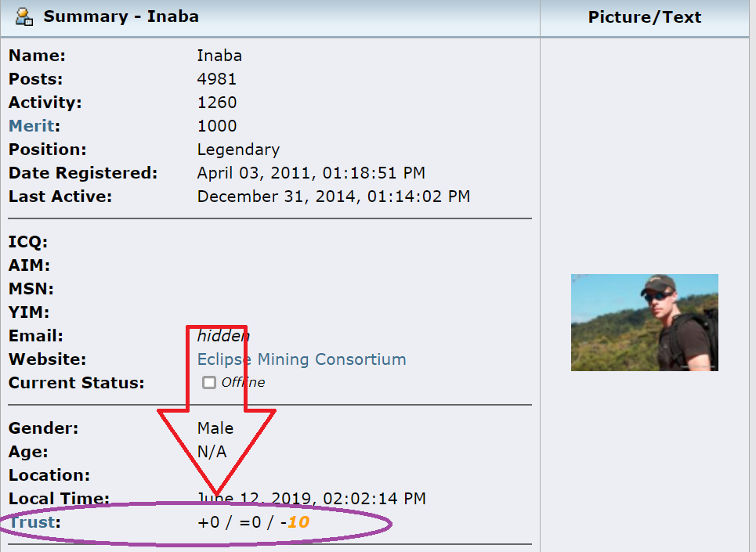756x552 pixels.
Task: Click the Date Registered value April 03, 2011
Action: tap(311, 173)
